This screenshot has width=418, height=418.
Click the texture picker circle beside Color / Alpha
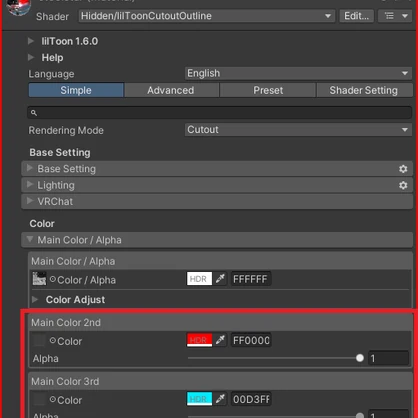(53, 279)
